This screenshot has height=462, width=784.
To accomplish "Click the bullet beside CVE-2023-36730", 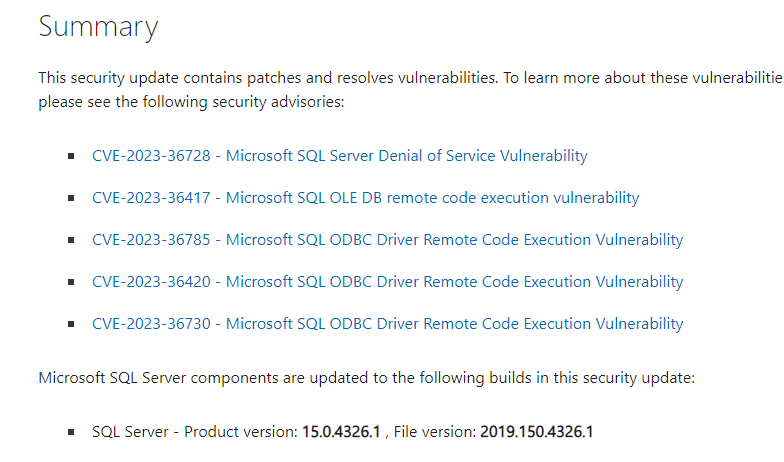I will tap(71, 324).
